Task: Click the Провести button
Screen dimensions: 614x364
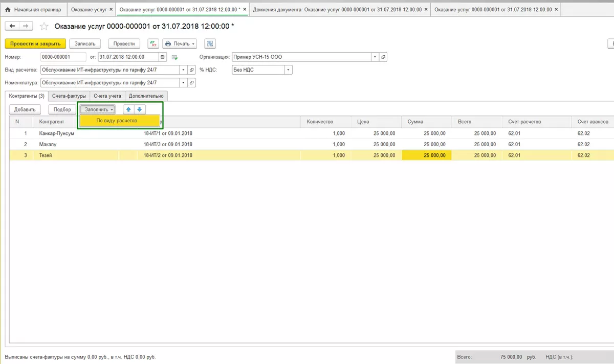Action: click(124, 44)
